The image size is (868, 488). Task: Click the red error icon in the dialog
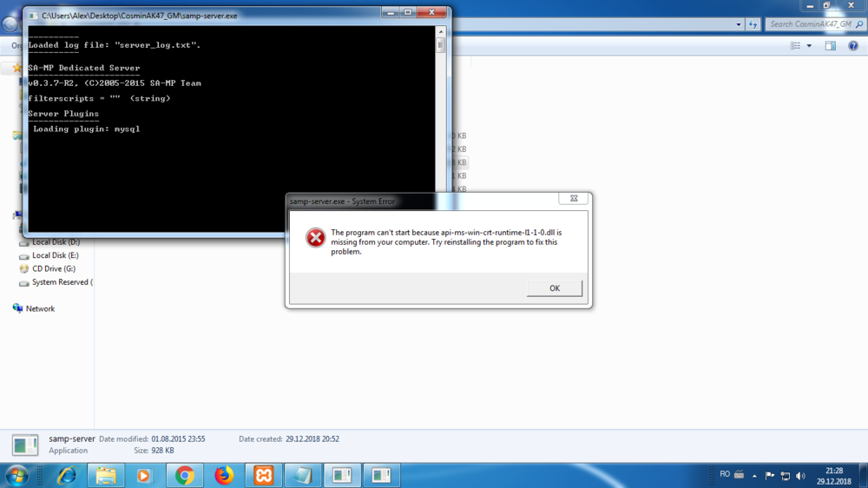pos(316,238)
